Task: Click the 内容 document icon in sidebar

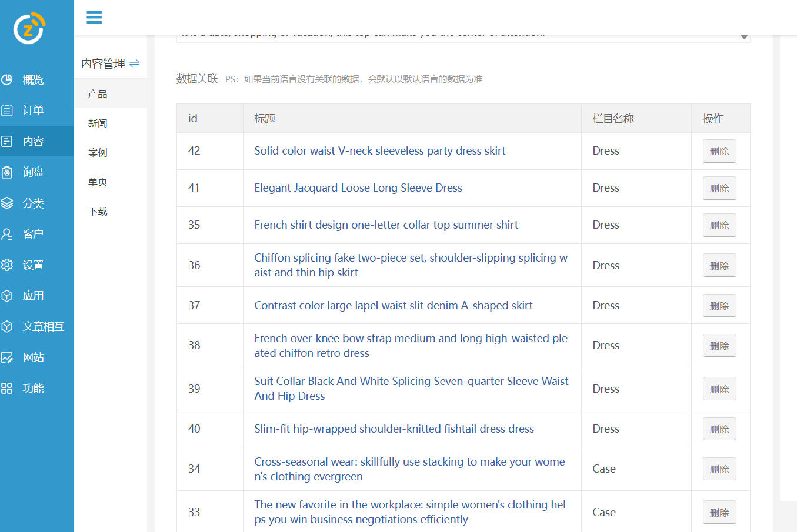Action: pyautogui.click(x=7, y=141)
